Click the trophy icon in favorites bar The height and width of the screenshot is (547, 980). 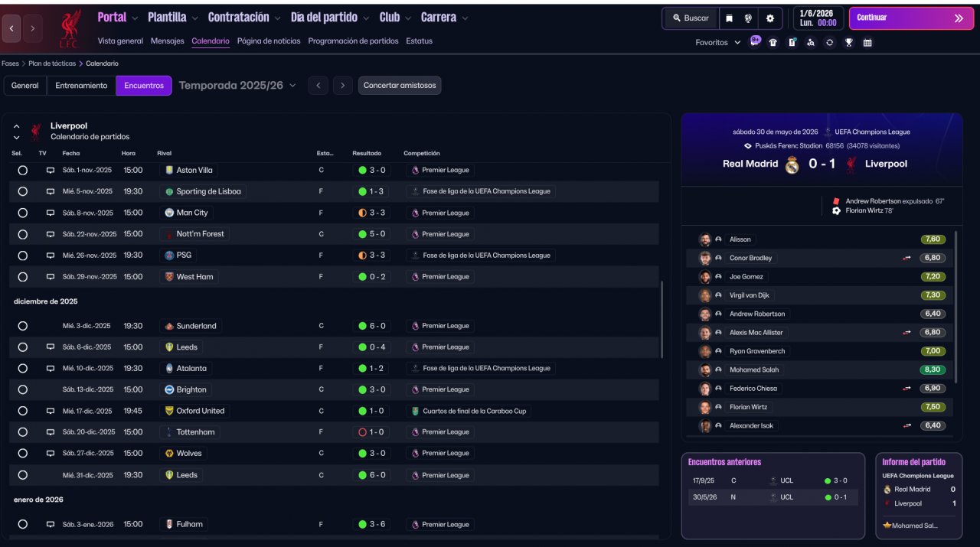pos(848,43)
